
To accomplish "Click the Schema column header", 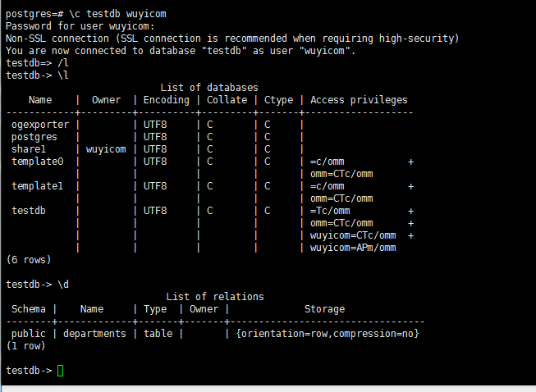I will 30,309.
